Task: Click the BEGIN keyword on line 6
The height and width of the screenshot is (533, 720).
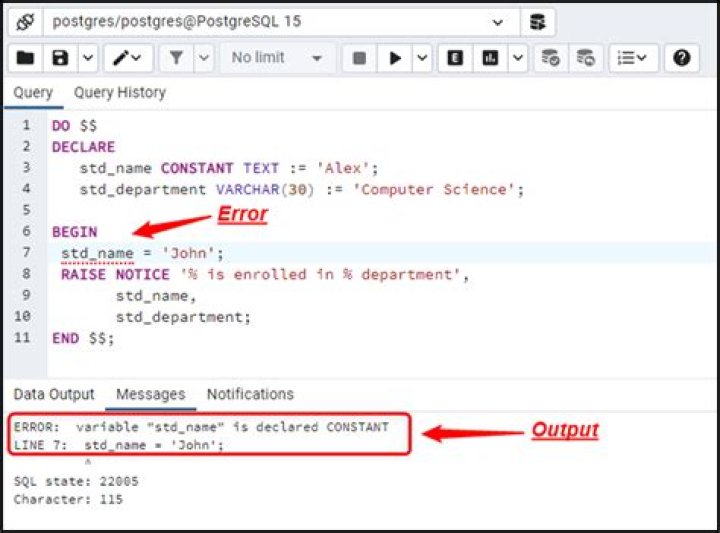Action: [x=74, y=232]
